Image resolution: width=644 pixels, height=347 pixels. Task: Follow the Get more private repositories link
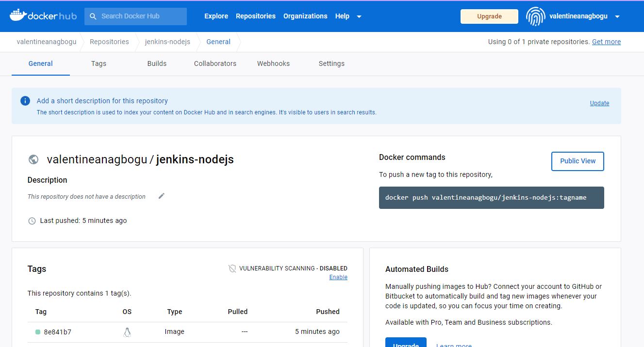coord(606,42)
